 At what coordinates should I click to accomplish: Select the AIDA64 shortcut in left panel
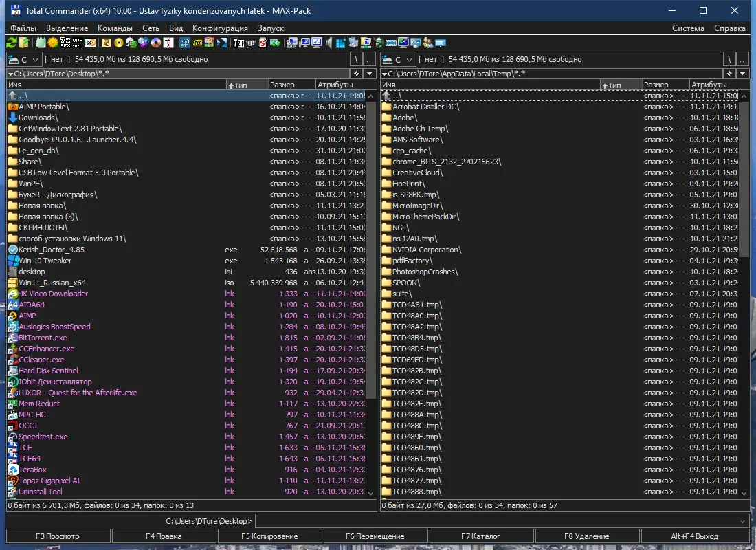coord(32,305)
